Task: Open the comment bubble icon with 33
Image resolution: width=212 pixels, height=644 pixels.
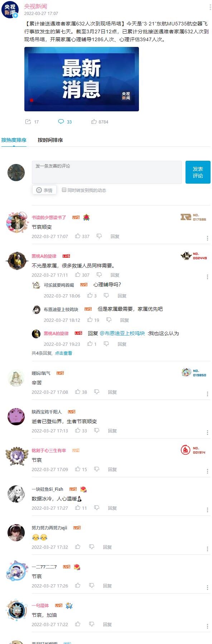Action: [x=61, y=122]
